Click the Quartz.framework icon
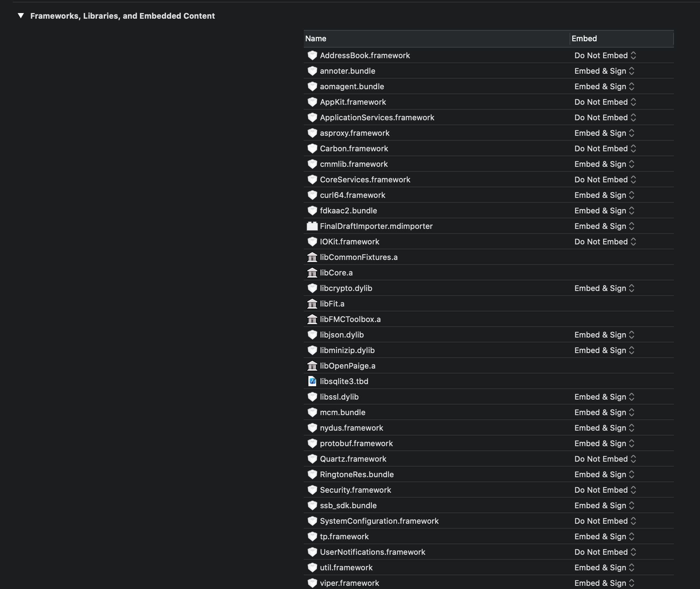The height and width of the screenshot is (589, 700). [x=312, y=459]
